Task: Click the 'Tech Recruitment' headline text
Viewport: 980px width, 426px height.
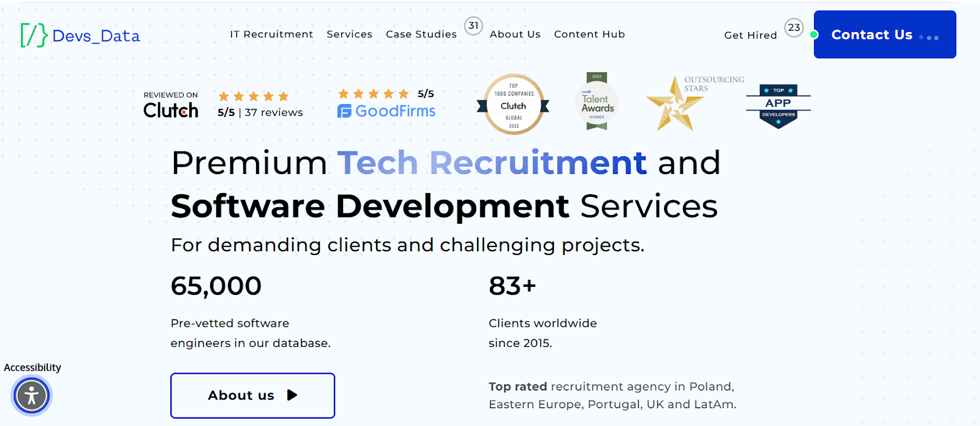Action: coord(492,163)
